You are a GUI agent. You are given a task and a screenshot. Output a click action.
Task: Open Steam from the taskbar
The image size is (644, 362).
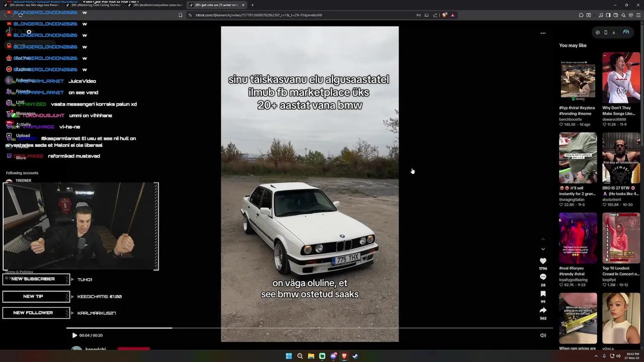355,356
